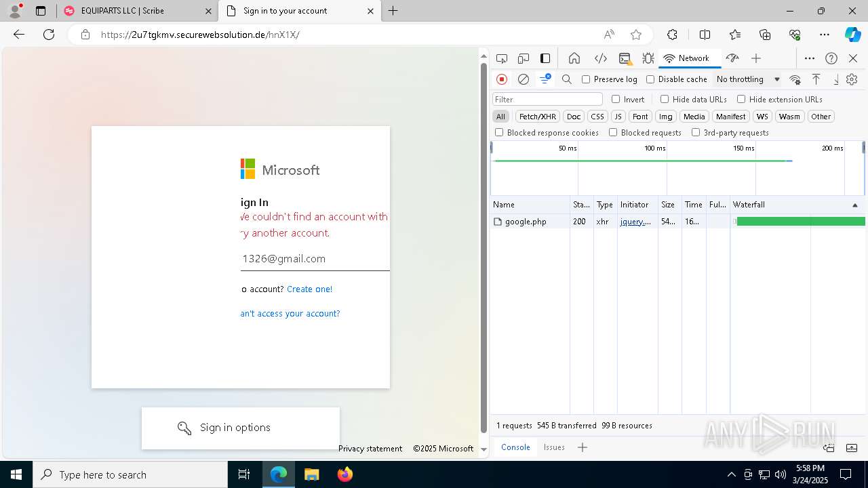Enable the Disable cache checkbox
This screenshot has height=488, width=868.
pyautogui.click(x=650, y=79)
